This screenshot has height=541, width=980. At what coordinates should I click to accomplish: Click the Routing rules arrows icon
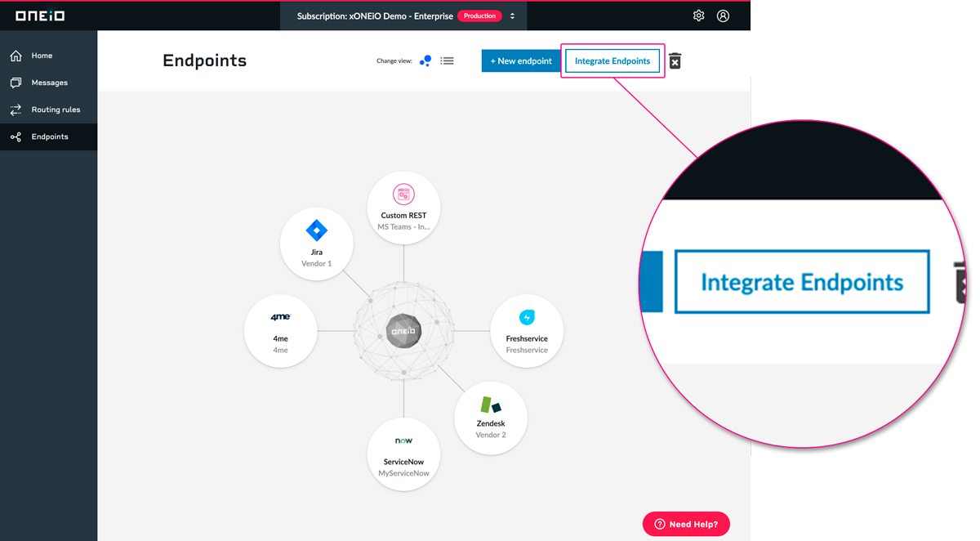(16, 110)
